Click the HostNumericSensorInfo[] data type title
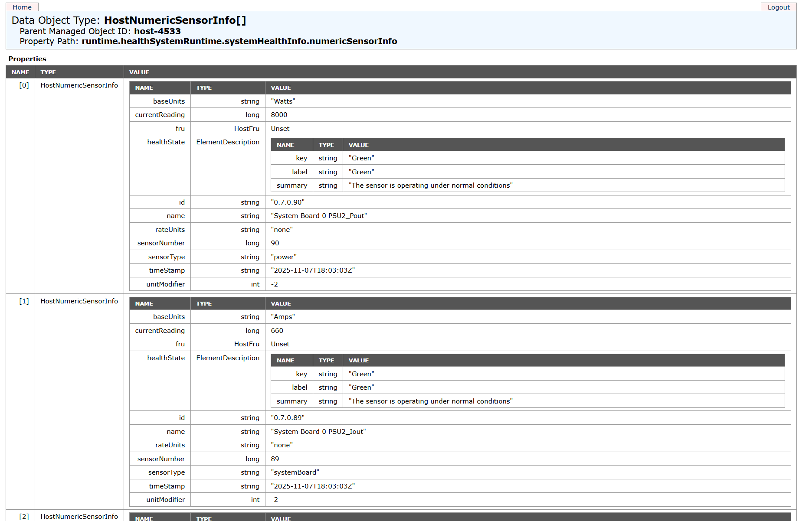The image size is (812, 521). (175, 20)
